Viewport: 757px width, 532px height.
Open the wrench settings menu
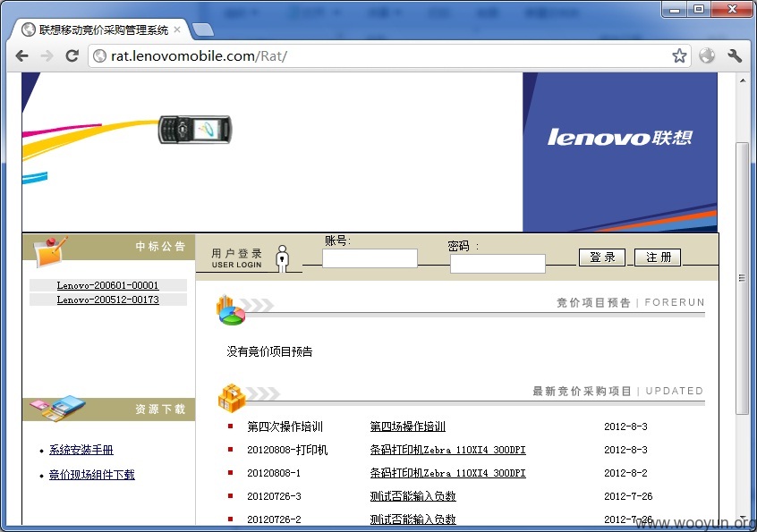735,56
